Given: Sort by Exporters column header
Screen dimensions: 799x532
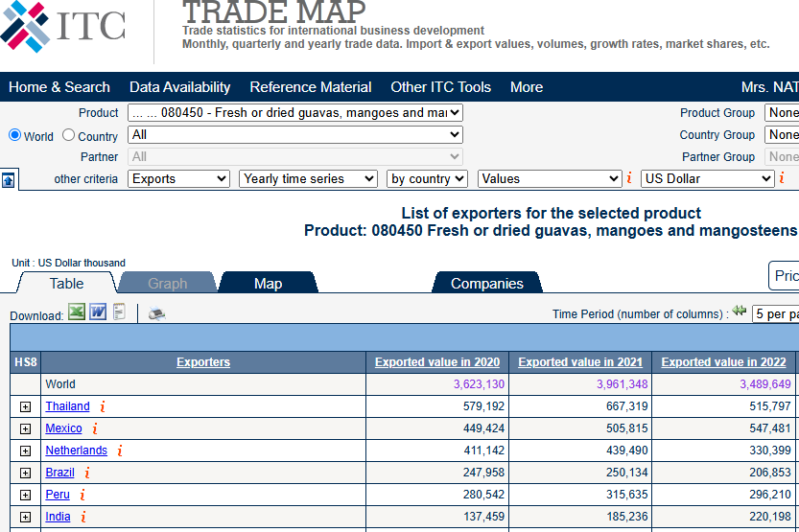Looking at the screenshot, I should tap(203, 362).
